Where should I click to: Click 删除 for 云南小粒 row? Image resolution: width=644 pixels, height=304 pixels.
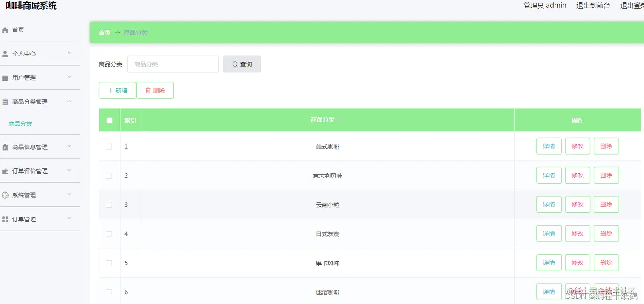[606, 204]
